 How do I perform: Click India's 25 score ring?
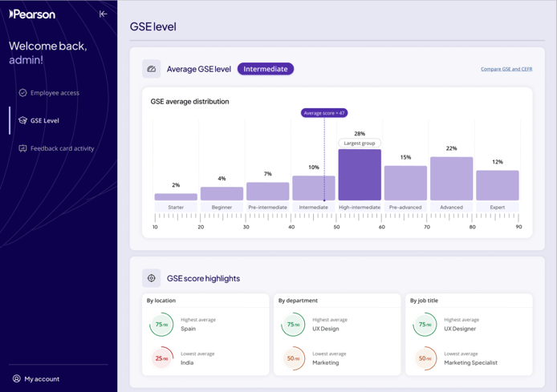click(161, 358)
